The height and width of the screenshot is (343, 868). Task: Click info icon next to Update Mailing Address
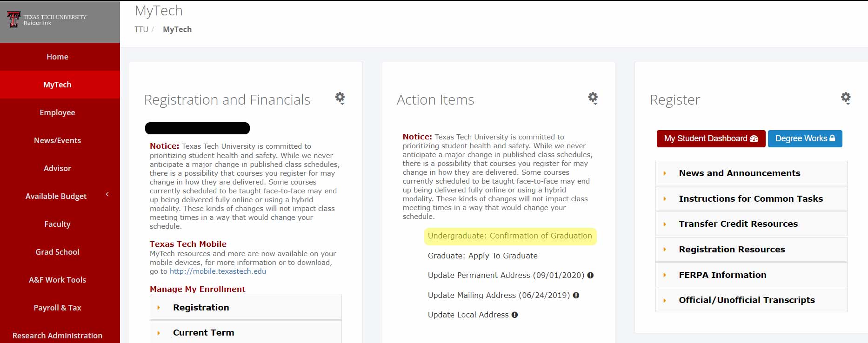[x=576, y=295]
